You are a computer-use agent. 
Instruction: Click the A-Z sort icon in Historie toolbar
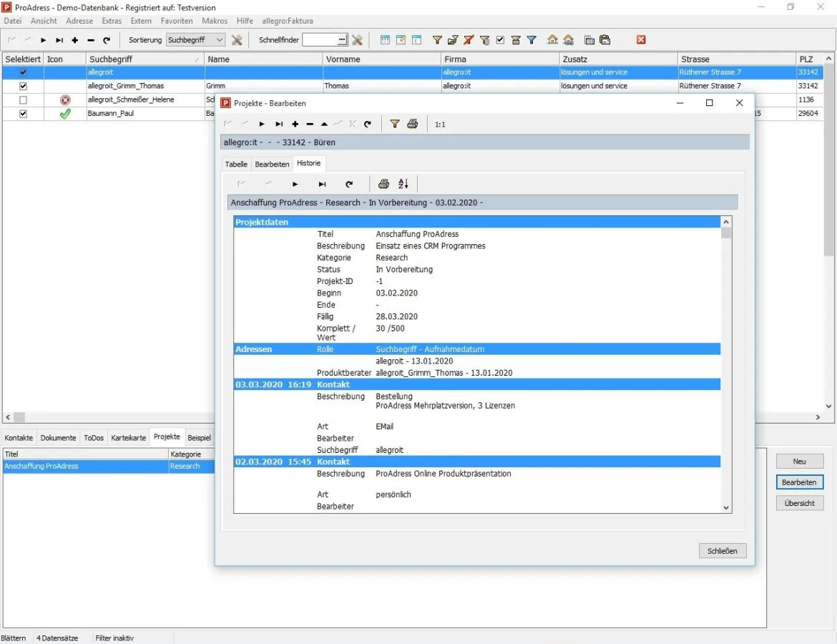tap(403, 184)
